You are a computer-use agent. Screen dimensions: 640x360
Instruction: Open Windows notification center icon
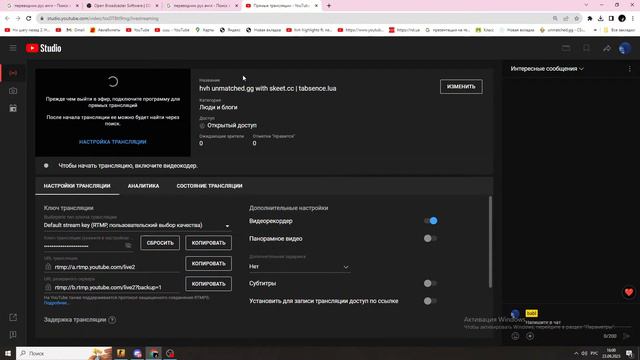pyautogui.click(x=629, y=353)
